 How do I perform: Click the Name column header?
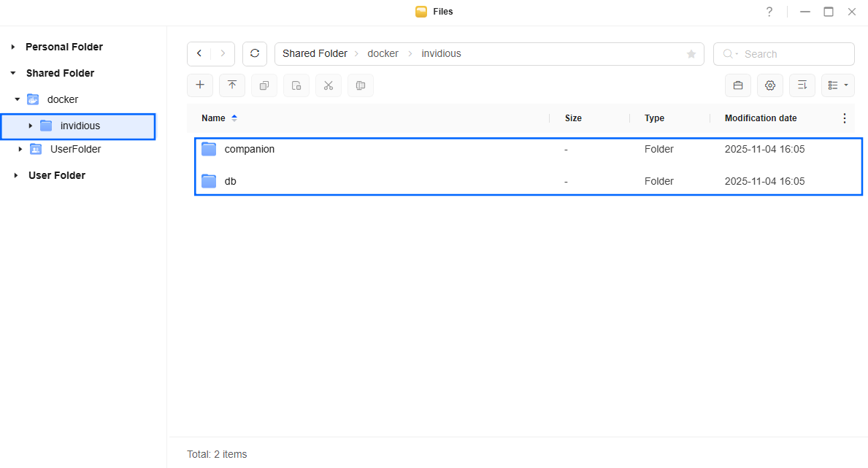213,118
